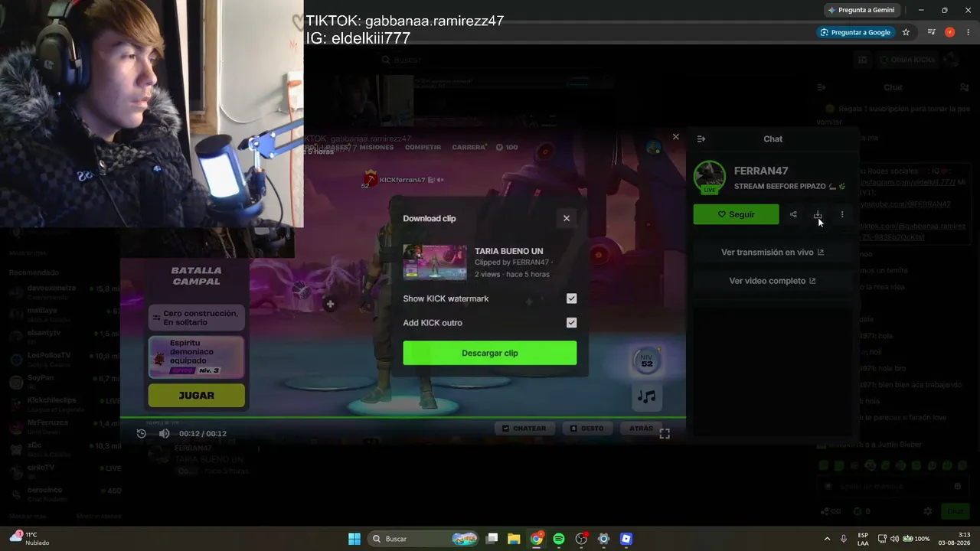Collapse the background Kick chat with the arrow icon

tap(822, 88)
